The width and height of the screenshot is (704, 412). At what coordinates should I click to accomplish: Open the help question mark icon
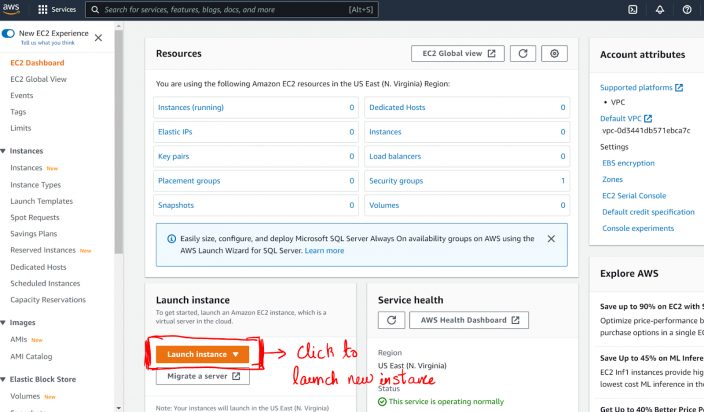pos(687,9)
